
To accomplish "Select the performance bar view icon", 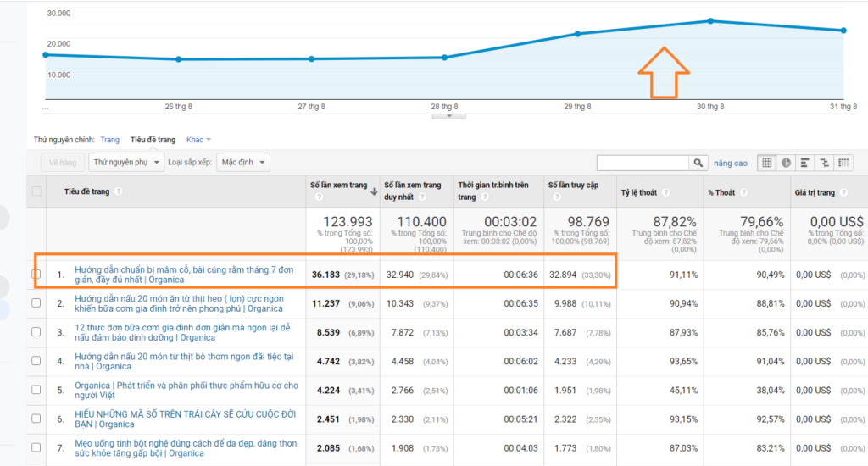I will [x=805, y=163].
